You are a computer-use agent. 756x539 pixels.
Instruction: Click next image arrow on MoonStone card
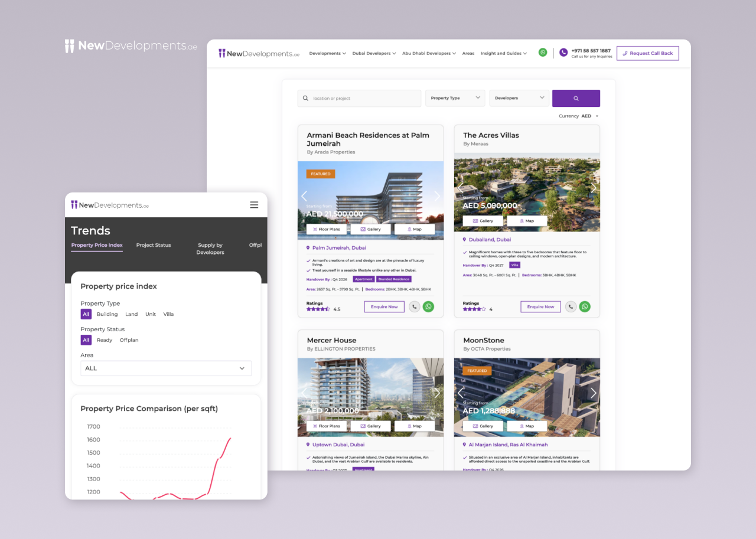[x=594, y=393]
